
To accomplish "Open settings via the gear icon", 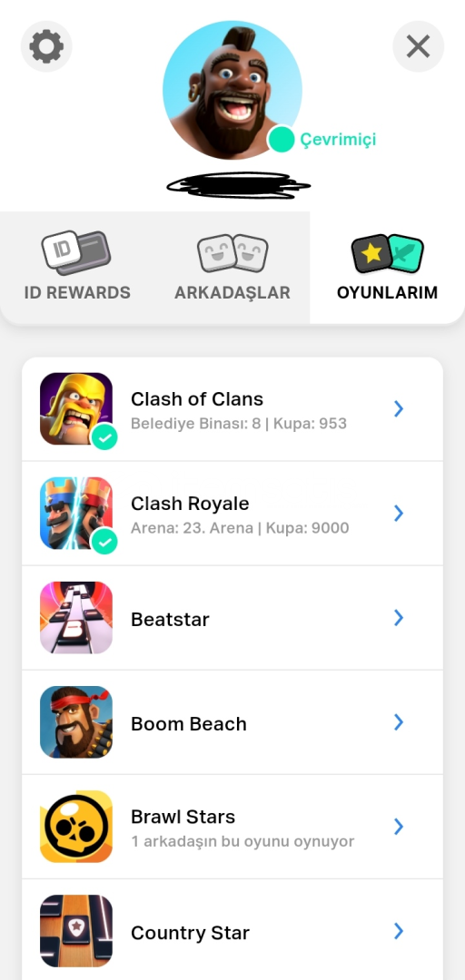I will click(x=46, y=46).
